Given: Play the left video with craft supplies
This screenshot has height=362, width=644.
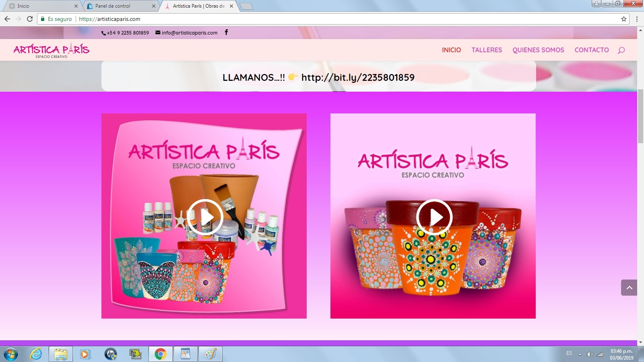Looking at the screenshot, I should [x=205, y=217].
